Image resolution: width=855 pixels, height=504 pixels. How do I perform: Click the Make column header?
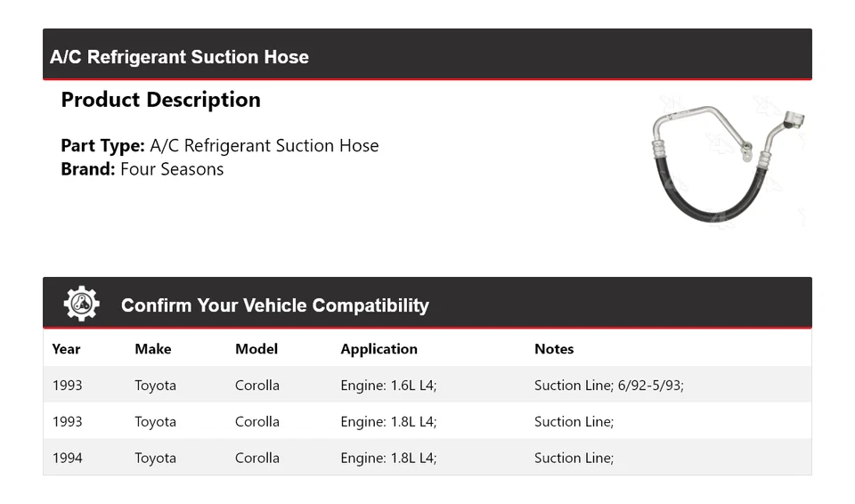(152, 349)
